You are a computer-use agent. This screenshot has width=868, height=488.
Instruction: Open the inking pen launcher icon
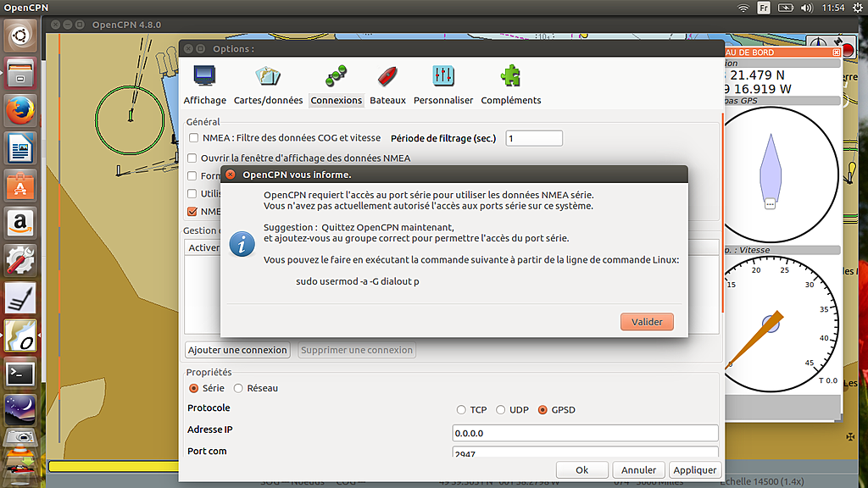pos(20,299)
